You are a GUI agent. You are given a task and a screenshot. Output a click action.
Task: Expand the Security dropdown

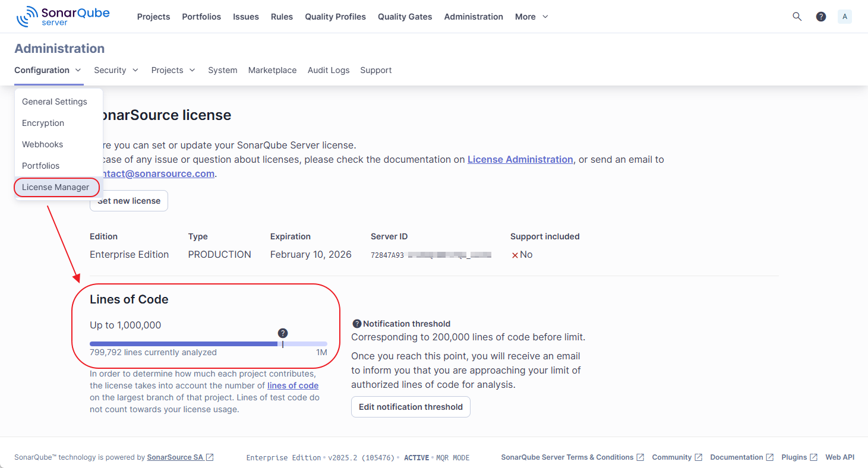click(x=116, y=70)
